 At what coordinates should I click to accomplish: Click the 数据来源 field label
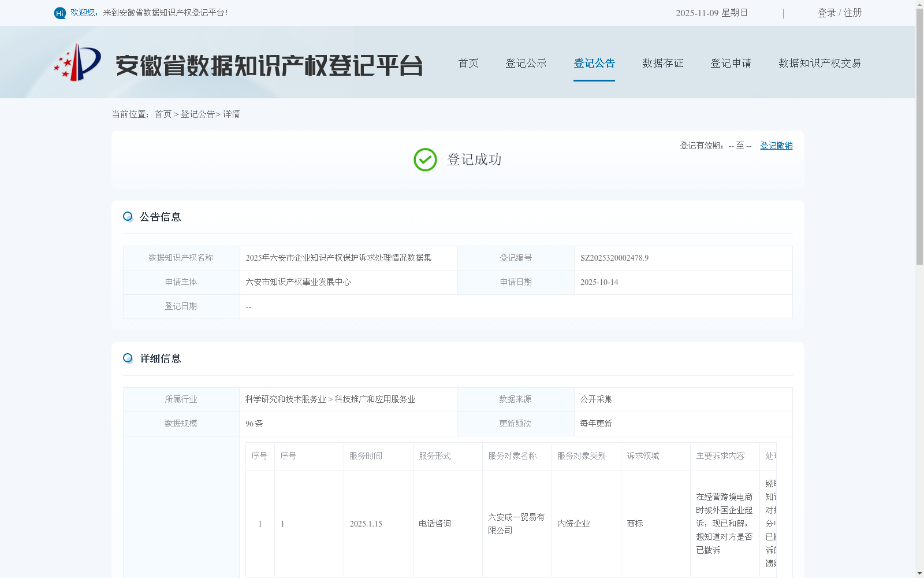click(x=515, y=399)
